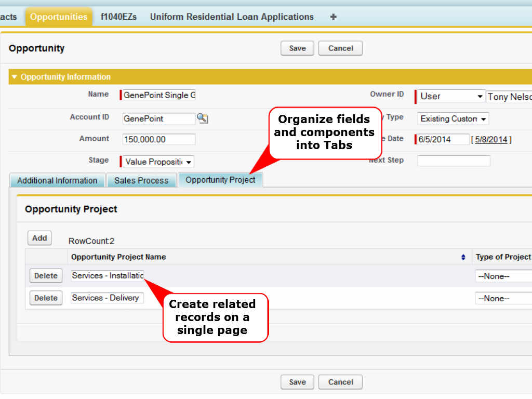Viewport: 532px width, 399px height.
Task: Click the Account ID lookup magnifier icon
Action: click(x=202, y=118)
